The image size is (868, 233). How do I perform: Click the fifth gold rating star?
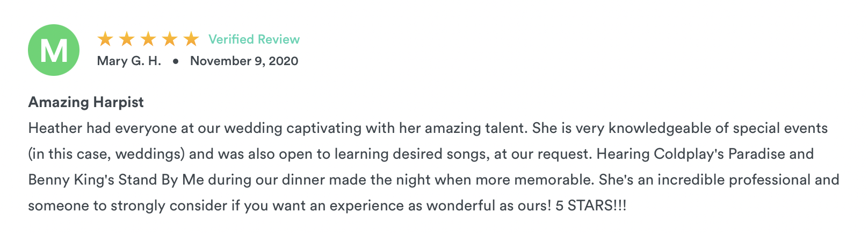[x=191, y=39]
